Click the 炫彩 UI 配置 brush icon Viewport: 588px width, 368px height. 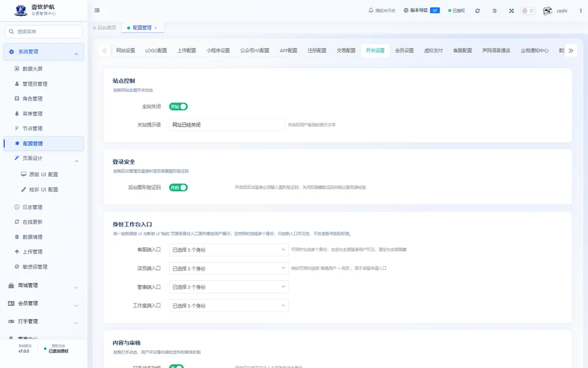coord(24,190)
